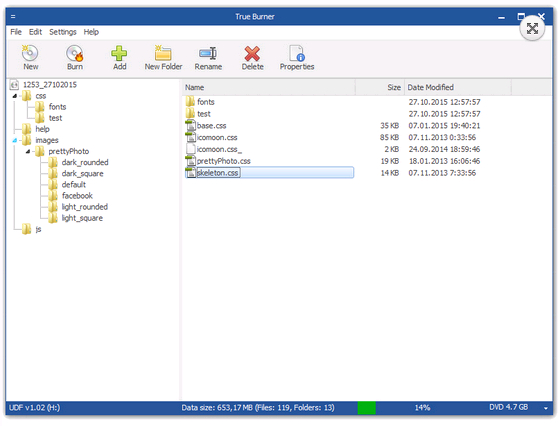Sort by the Name column header

coord(269,87)
